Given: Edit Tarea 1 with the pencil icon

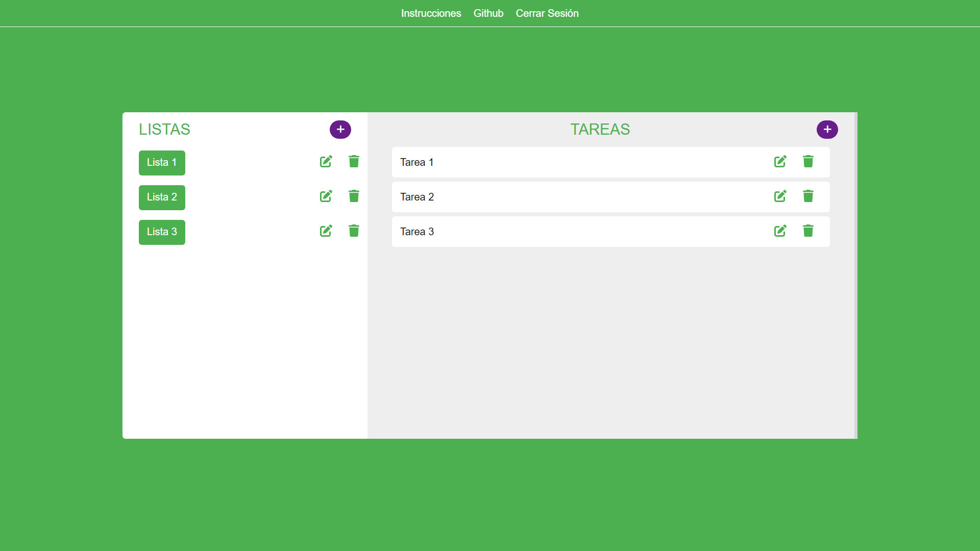Looking at the screenshot, I should pyautogui.click(x=780, y=161).
